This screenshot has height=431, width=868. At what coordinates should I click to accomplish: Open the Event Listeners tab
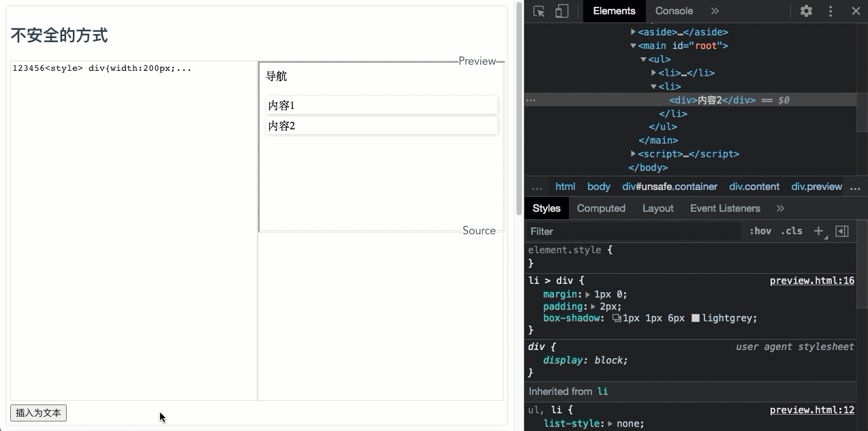point(724,208)
